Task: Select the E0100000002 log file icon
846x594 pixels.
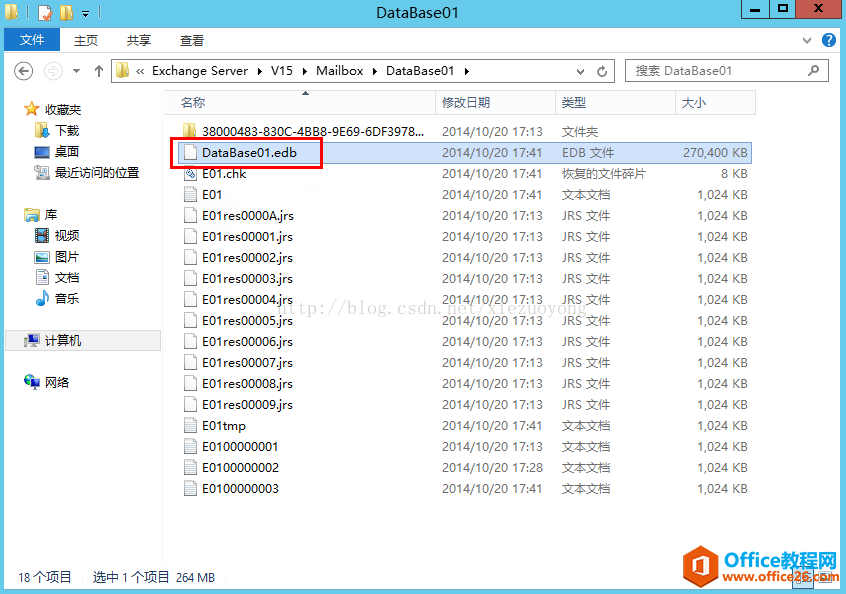Action: (190, 468)
